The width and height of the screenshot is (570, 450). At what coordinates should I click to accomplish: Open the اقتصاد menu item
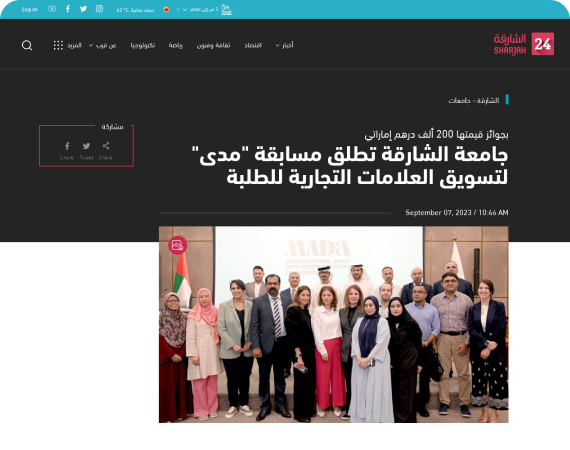coord(253,45)
